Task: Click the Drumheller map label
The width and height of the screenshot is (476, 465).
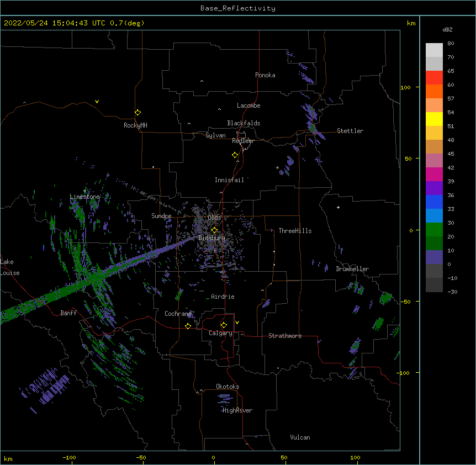Action: 352,270
